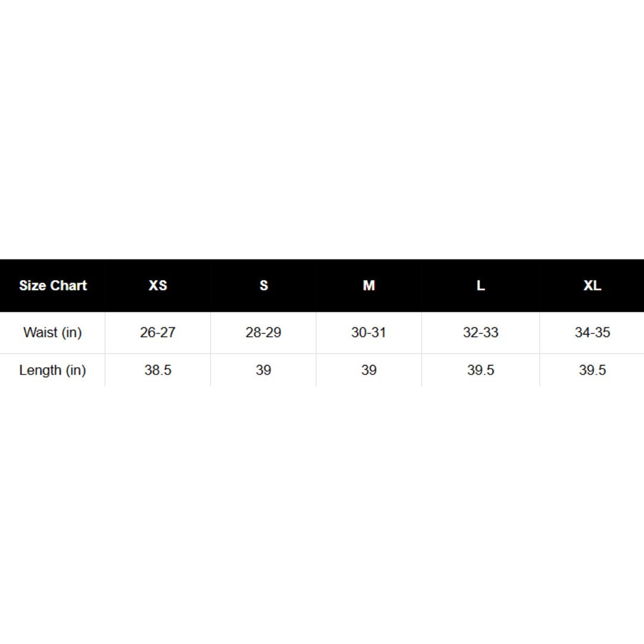Select the S size column header
This screenshot has width=644, height=644.
click(264, 286)
